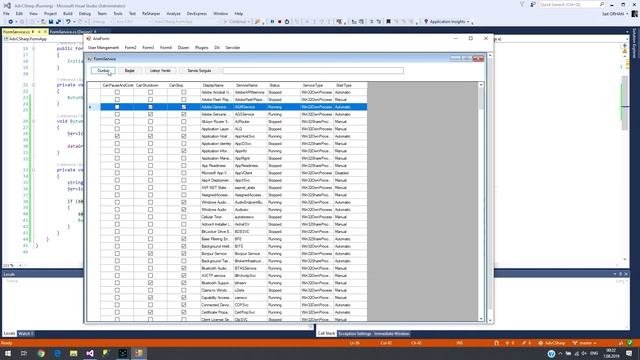Screen dimensions: 640x360
Task: Click the notifications flag icon in title bar
Action: pyautogui.click(x=522, y=4)
